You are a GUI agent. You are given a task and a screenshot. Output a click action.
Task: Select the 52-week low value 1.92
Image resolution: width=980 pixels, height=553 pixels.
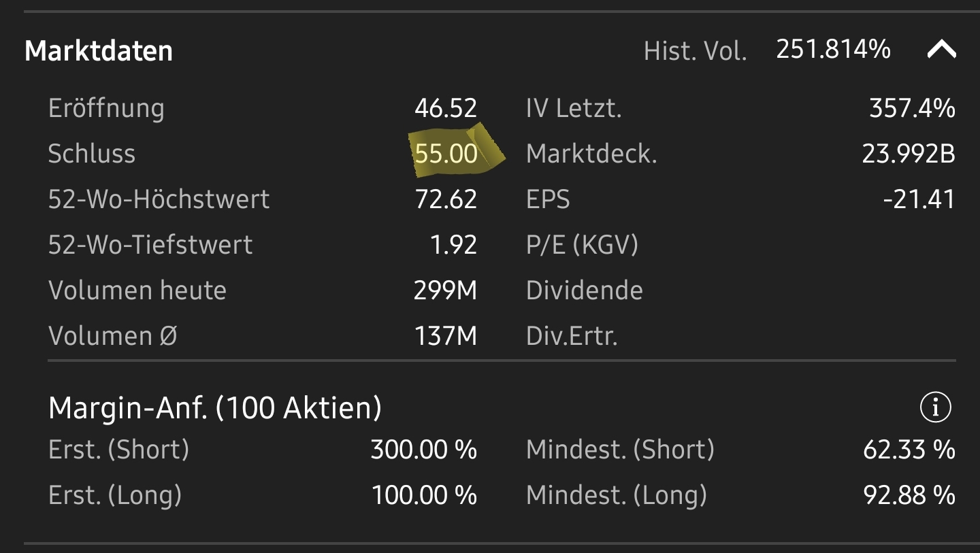click(453, 245)
